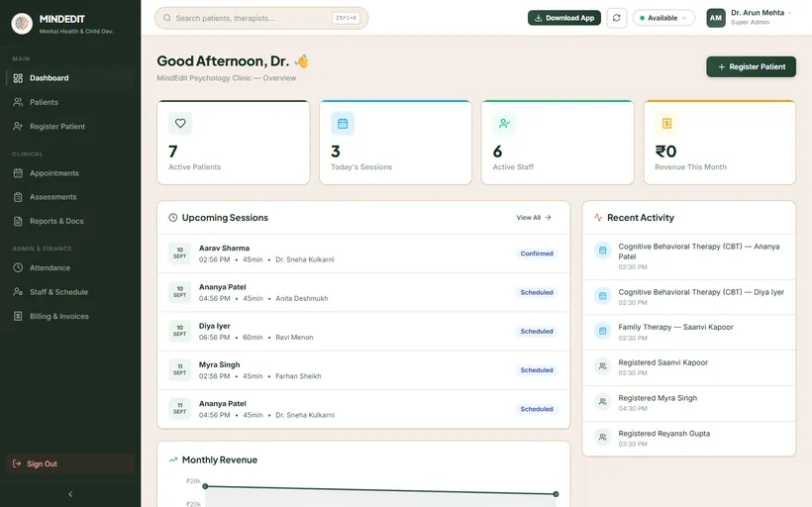Screen dimensions: 812x507
Task: Click the calendar icon for the Family Therapy activity
Action: (603, 331)
